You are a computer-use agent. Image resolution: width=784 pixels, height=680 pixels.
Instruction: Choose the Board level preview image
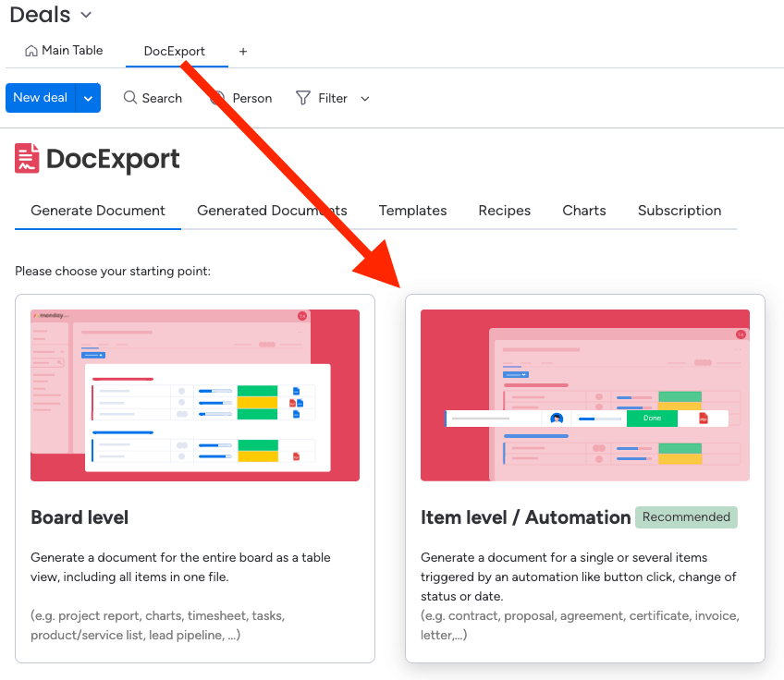(195, 395)
